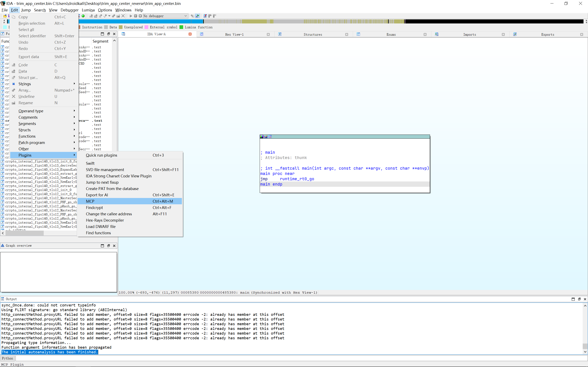Click the Lumina function green legend swatch
The height and width of the screenshot is (367, 588).
click(x=181, y=27)
